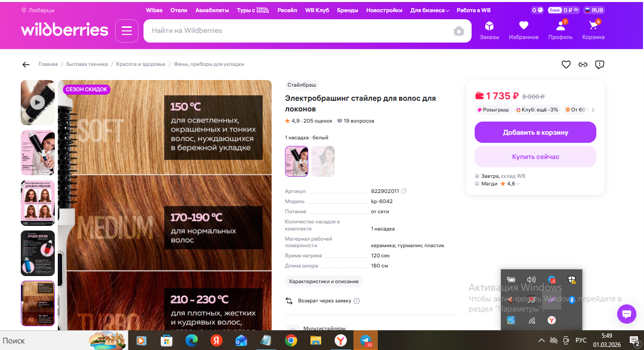Report product via exclamation bubble icon
Image resolution: width=644 pixels, height=350 pixels.
[599, 64]
